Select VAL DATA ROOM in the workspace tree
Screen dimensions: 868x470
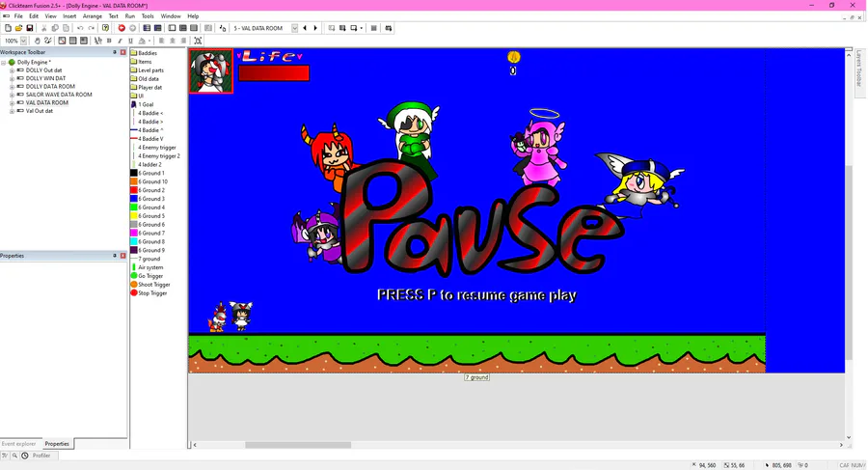(x=47, y=102)
